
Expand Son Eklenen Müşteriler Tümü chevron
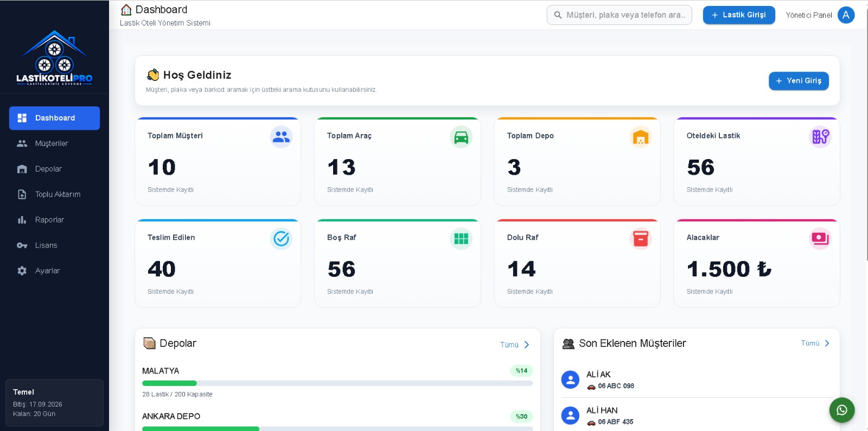point(827,343)
